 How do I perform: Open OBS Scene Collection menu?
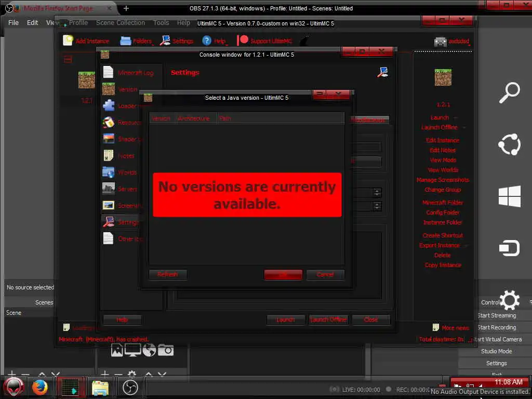121,22
